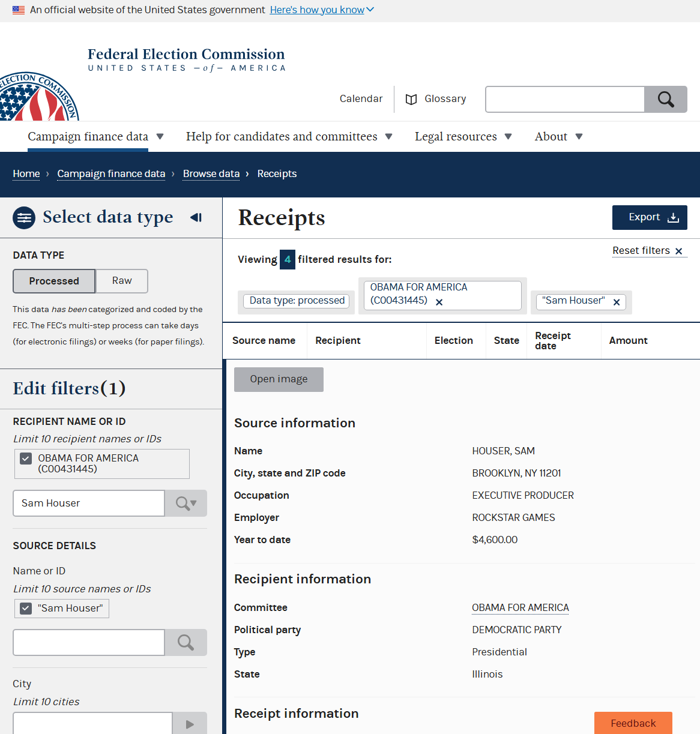Screen dimensions: 700x734
Task: Open the Feedback button
Action: pos(633,723)
